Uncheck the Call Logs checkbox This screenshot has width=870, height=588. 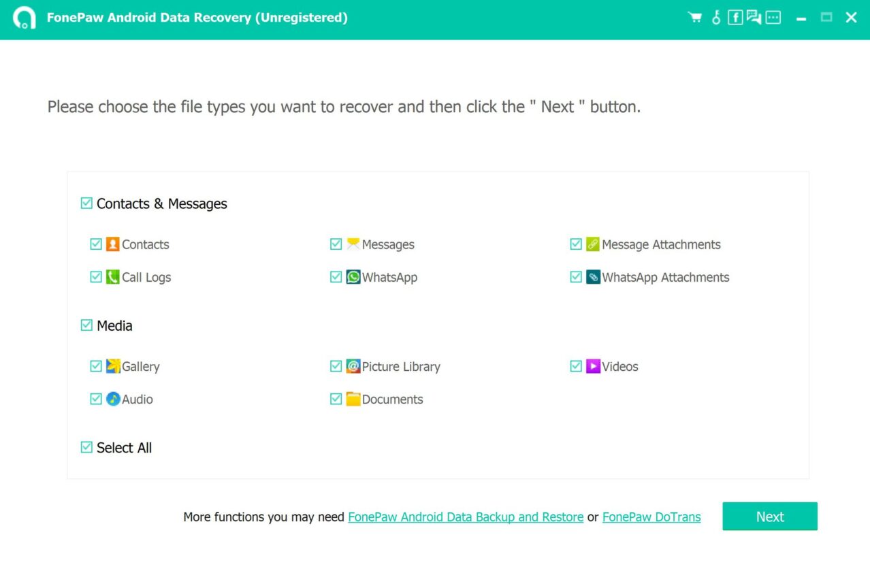tap(96, 277)
